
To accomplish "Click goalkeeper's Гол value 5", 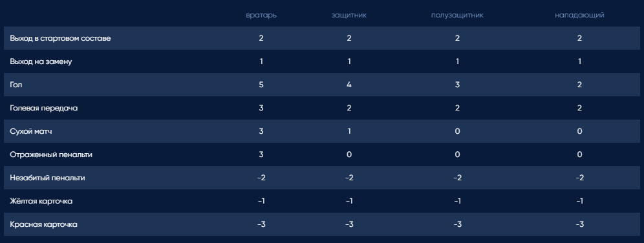I will 261,85.
